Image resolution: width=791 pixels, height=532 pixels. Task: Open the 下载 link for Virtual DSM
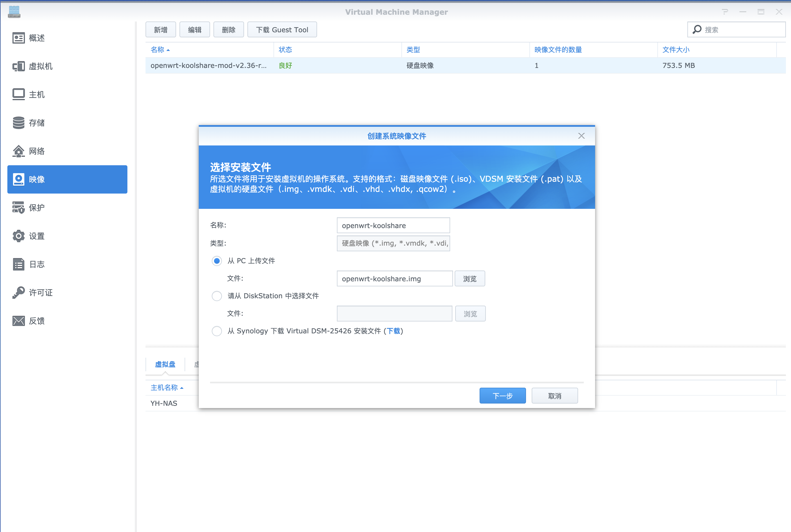393,331
